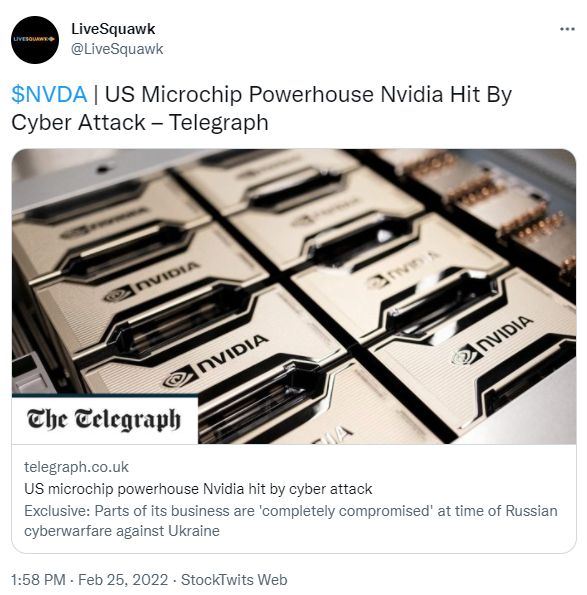This screenshot has width=587, height=595.
Task: Click 'Cyber Attack – Telegraph' tweet line
Action: coord(140,123)
